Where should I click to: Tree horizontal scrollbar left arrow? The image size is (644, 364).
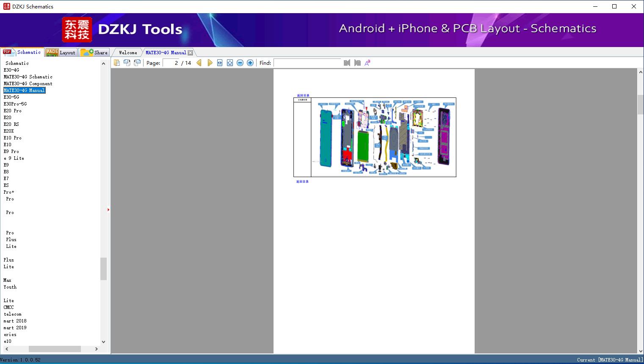click(6, 349)
